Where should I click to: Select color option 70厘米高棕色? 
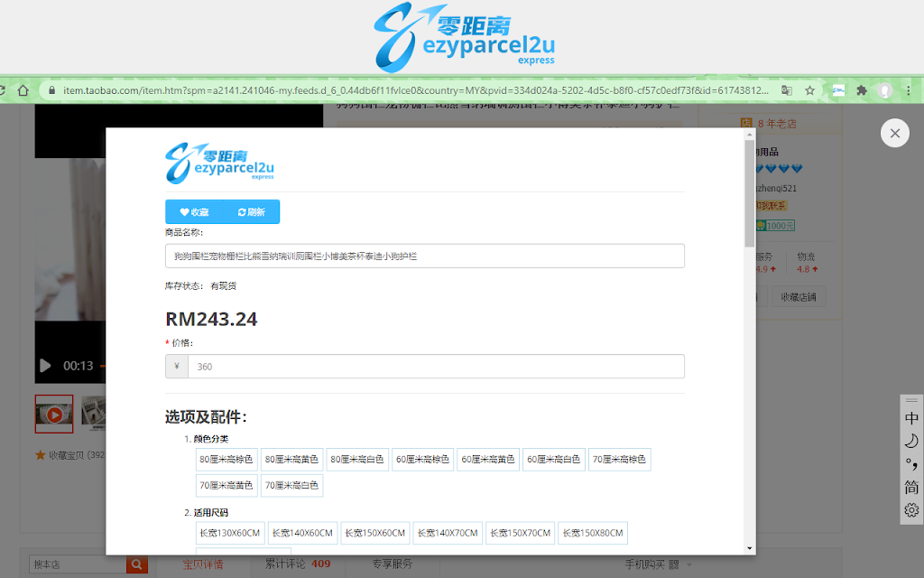(x=619, y=460)
